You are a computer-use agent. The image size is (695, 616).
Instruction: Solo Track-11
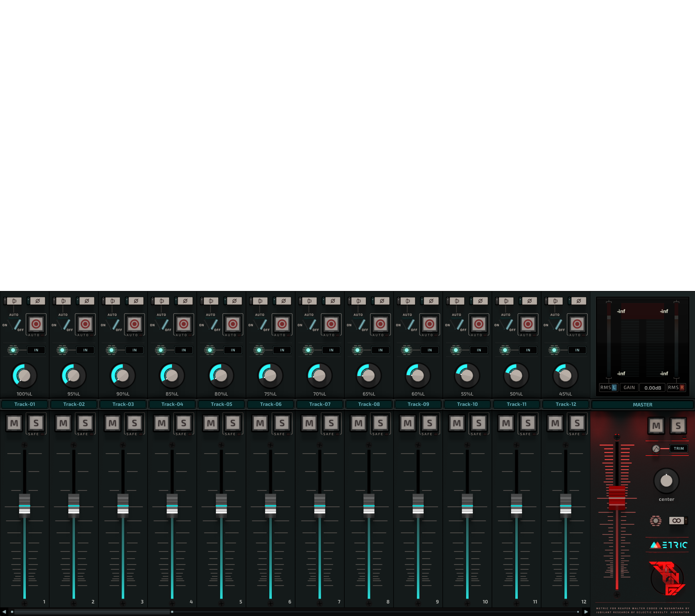(528, 423)
